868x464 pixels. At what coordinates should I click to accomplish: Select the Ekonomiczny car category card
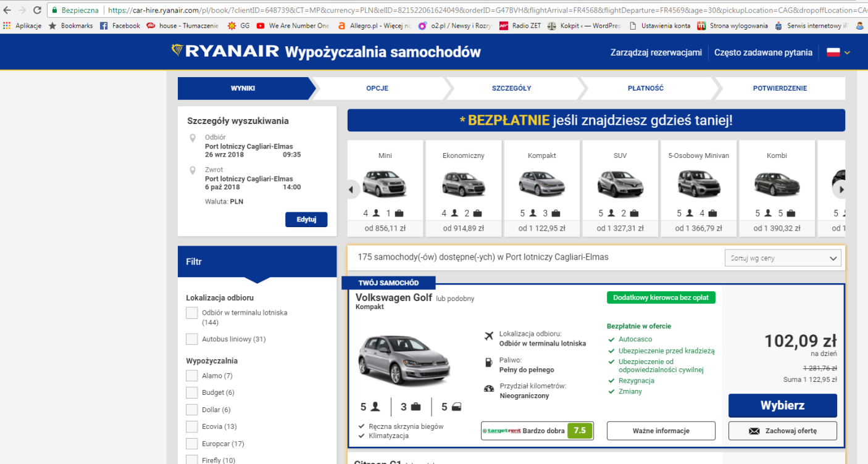464,188
